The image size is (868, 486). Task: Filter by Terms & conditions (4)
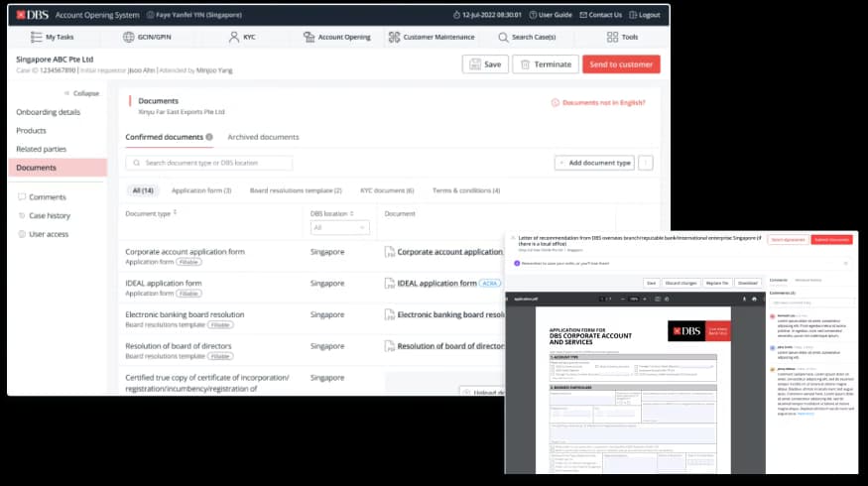click(466, 190)
